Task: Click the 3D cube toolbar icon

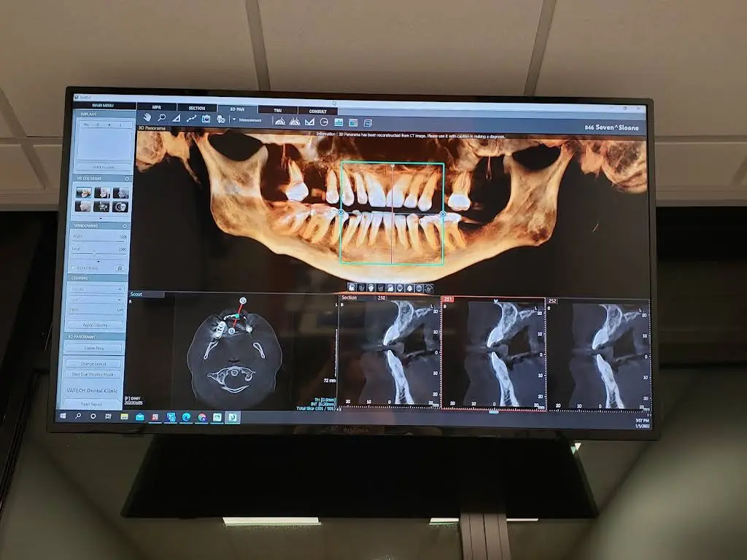Action: (x=368, y=123)
